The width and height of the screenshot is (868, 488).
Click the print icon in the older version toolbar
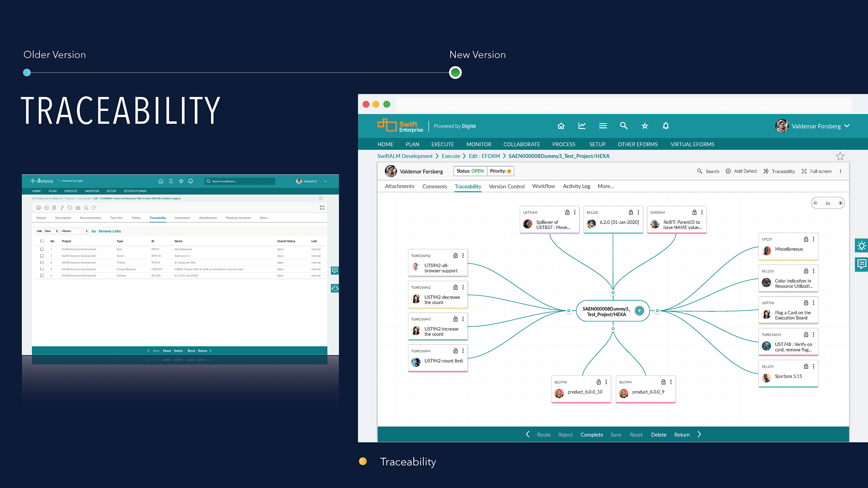[38, 207]
